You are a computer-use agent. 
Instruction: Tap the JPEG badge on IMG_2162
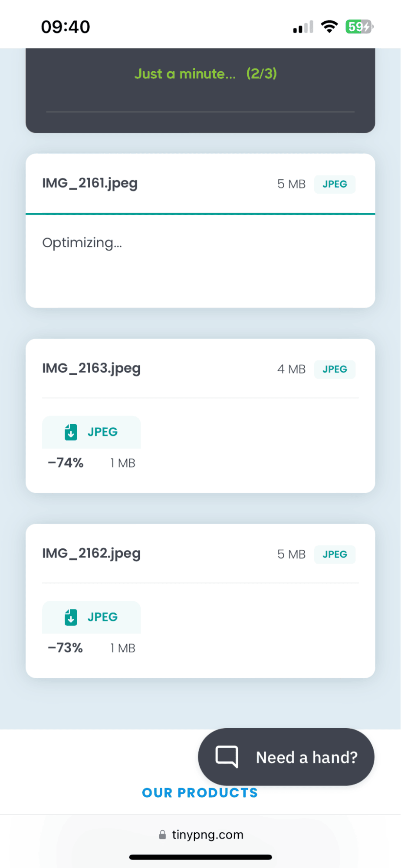click(335, 554)
